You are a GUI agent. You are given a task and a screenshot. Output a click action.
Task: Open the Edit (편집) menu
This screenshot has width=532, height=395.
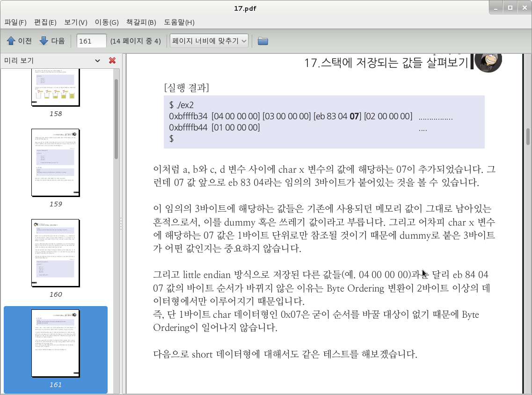(45, 22)
